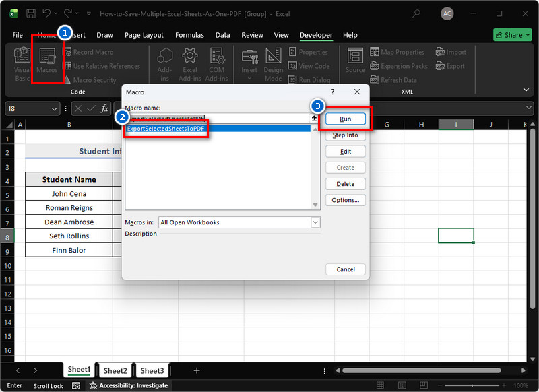Click Expansion Packs
The height and width of the screenshot is (392, 539).
(399, 65)
